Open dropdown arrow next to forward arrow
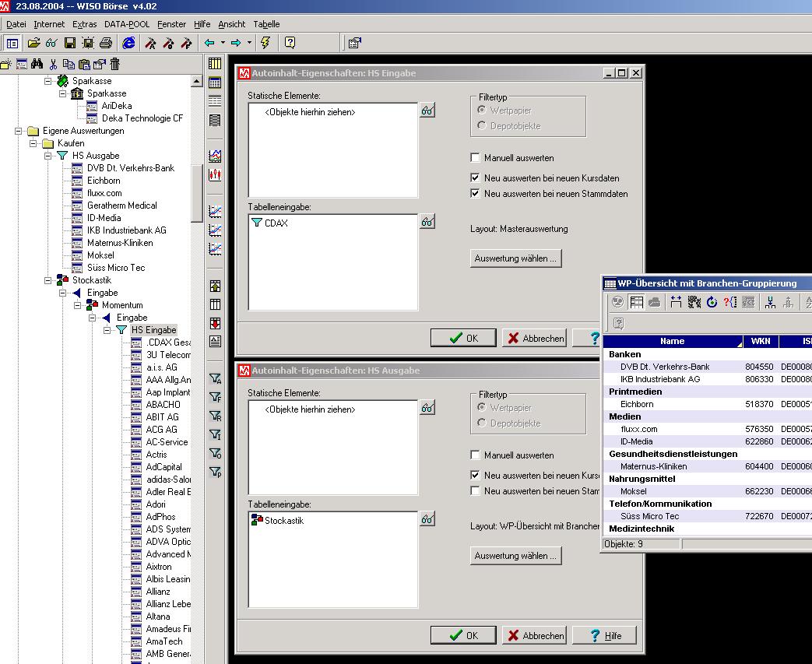Image resolution: width=812 pixels, height=664 pixels. (x=249, y=43)
